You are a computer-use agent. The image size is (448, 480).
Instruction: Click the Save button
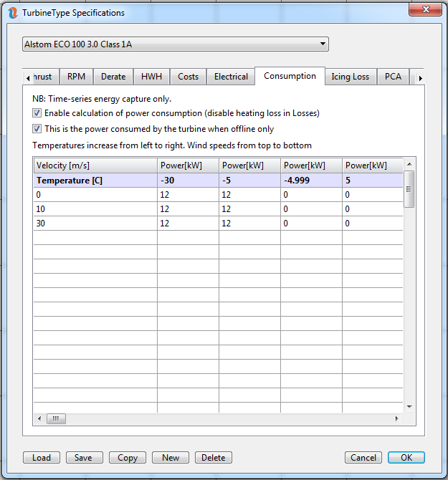point(83,458)
